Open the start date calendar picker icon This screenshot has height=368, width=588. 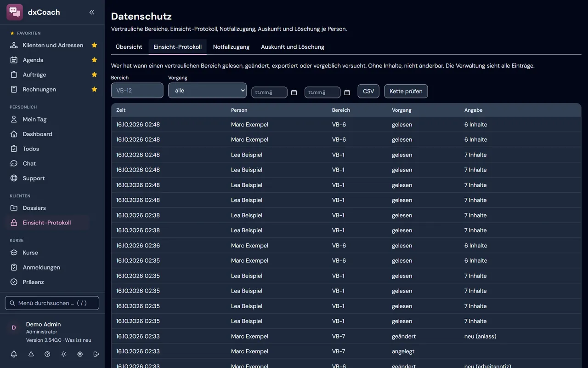point(294,92)
